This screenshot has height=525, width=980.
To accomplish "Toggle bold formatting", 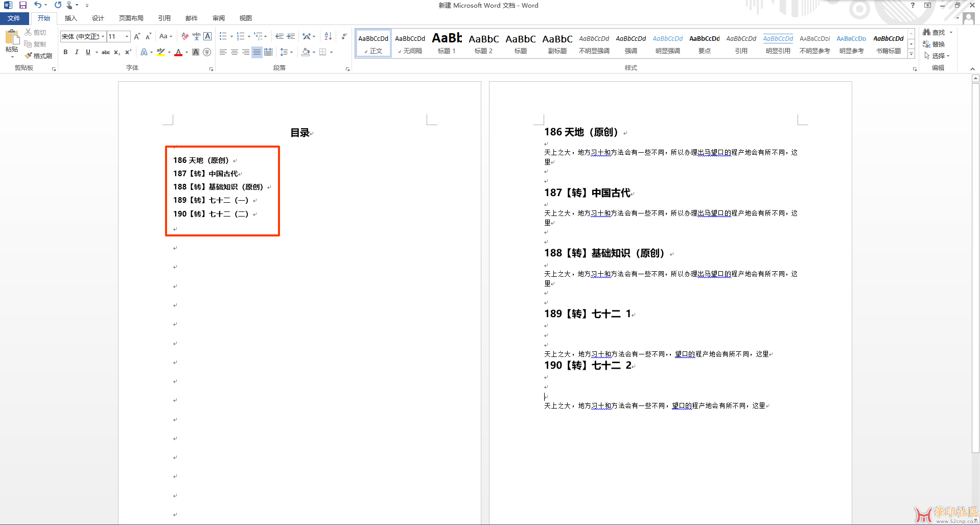I will (65, 52).
